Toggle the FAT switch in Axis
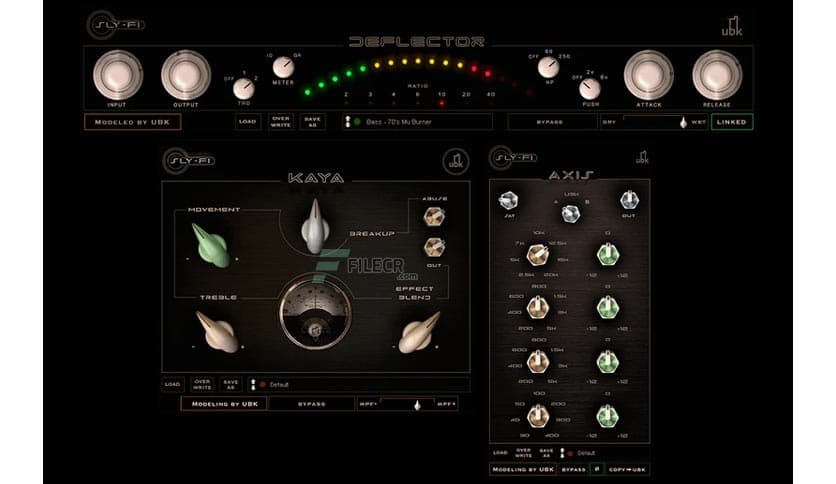 tap(509, 200)
